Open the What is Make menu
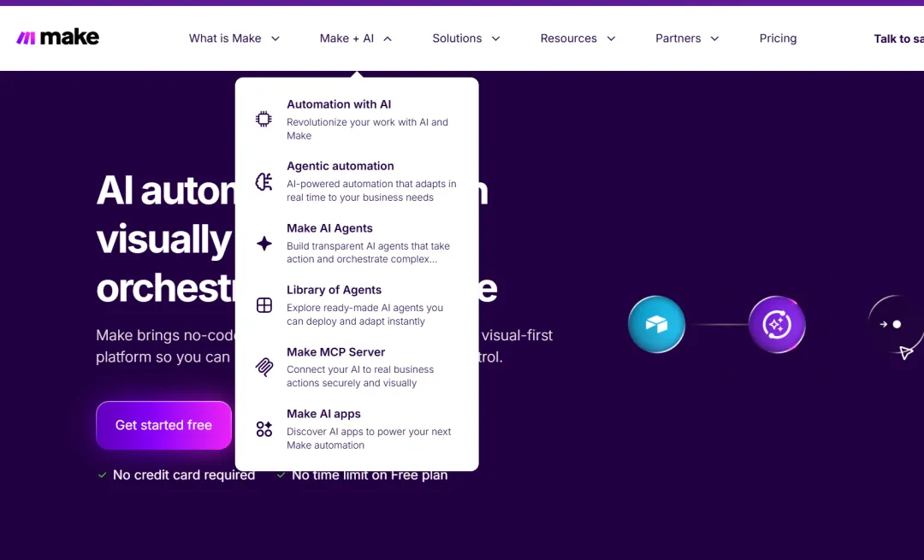The image size is (924, 560). 234,38
